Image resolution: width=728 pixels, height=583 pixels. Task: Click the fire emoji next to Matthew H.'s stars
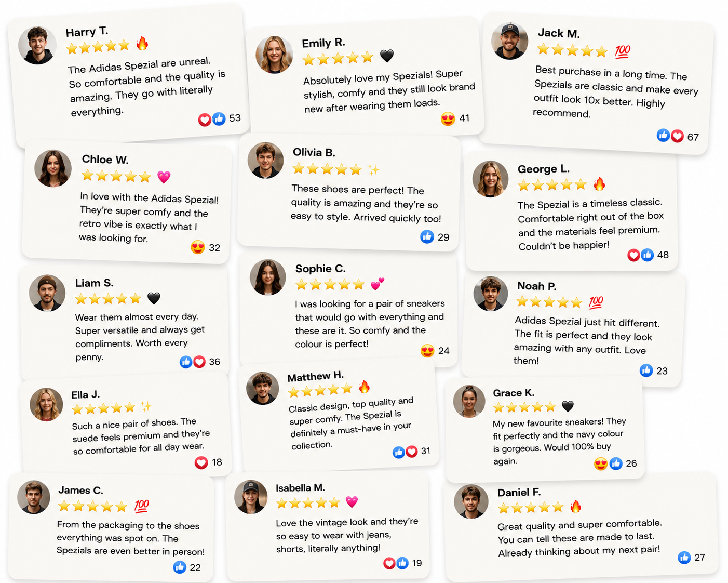(365, 387)
